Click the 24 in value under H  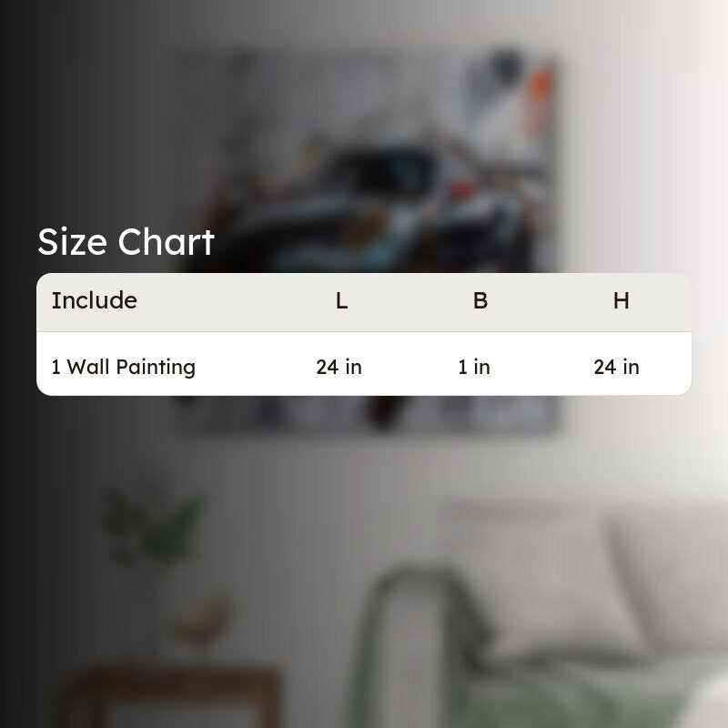617,368
